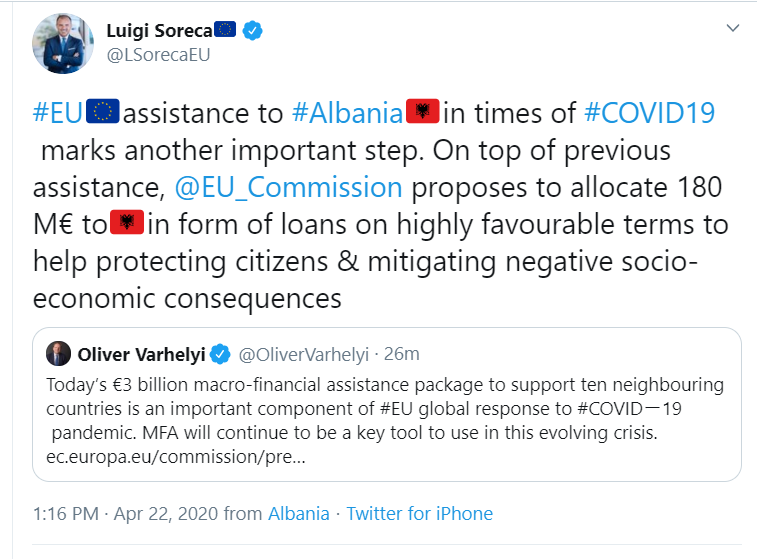Open @OliverVarhelyi handle in quoted tweet
757x559 pixels.
pyautogui.click(x=304, y=355)
